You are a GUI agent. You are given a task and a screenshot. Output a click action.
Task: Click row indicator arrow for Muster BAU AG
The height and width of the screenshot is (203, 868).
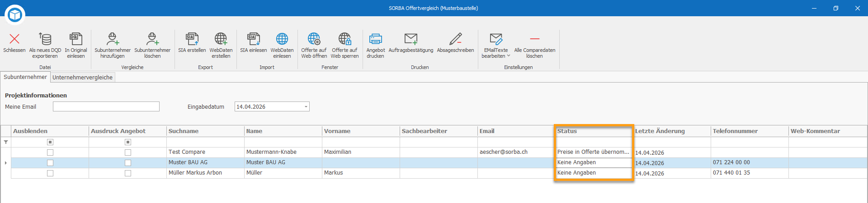pyautogui.click(x=6, y=163)
